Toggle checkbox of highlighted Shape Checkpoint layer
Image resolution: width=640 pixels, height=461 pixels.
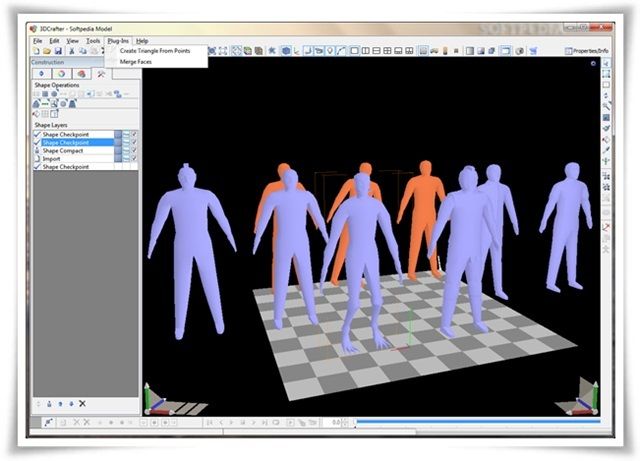134,143
